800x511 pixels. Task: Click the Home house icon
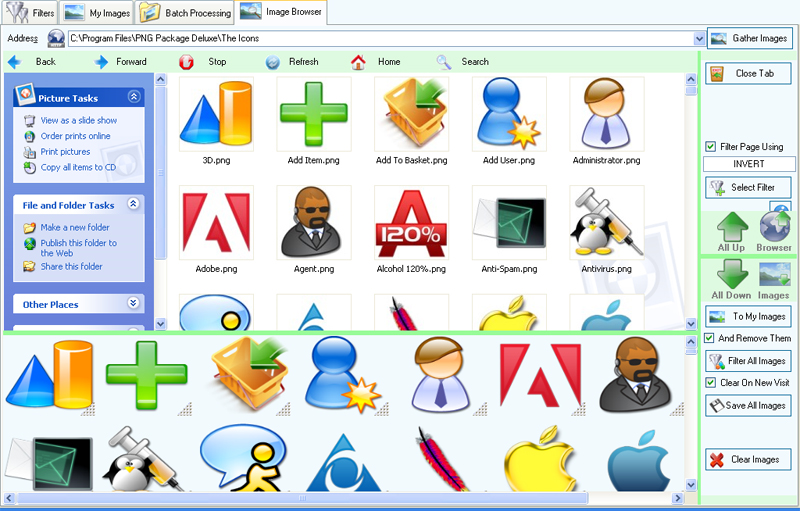pyautogui.click(x=358, y=62)
